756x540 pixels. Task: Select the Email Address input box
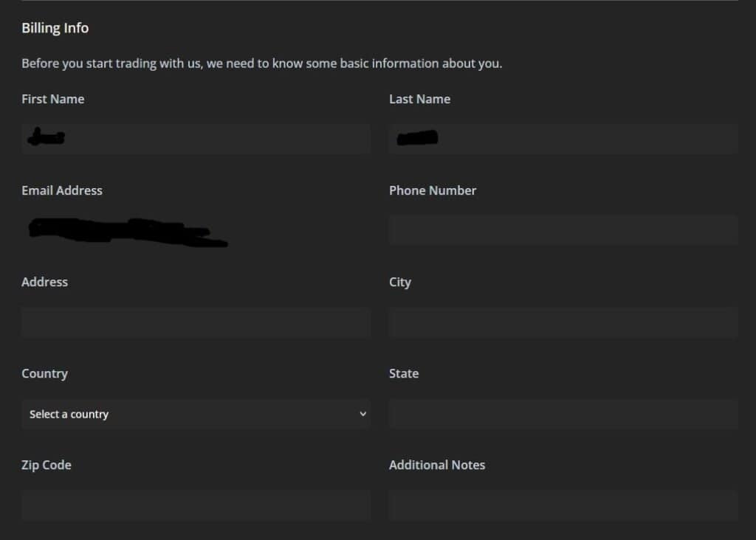point(196,229)
